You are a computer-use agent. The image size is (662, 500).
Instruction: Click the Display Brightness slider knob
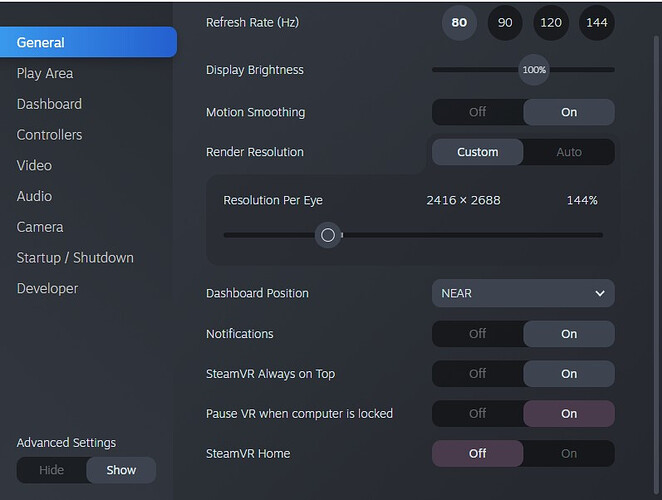point(534,70)
